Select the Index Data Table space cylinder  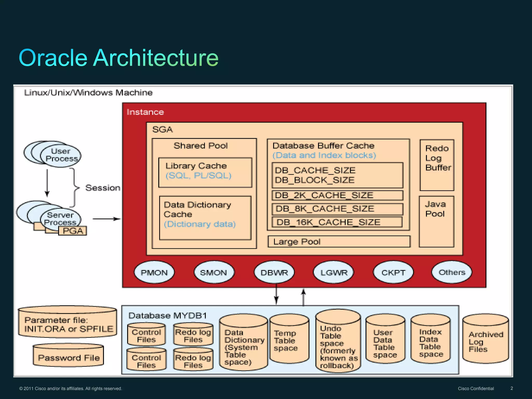(x=430, y=339)
